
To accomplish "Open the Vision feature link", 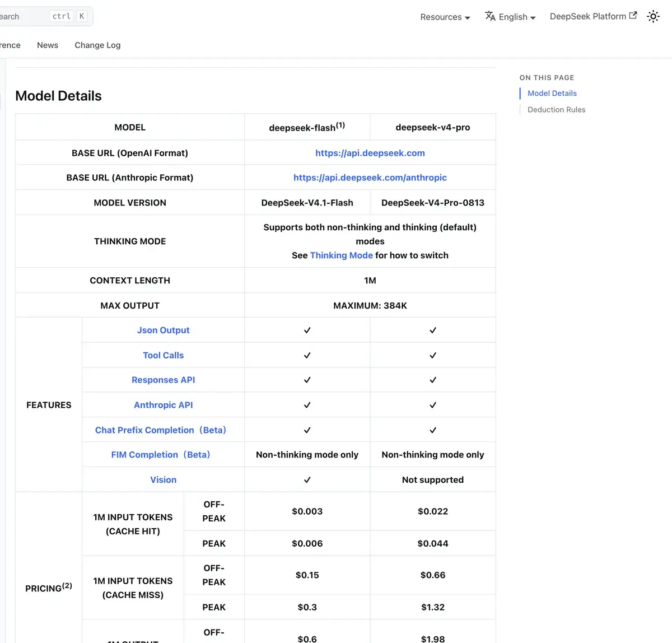I will (x=164, y=480).
